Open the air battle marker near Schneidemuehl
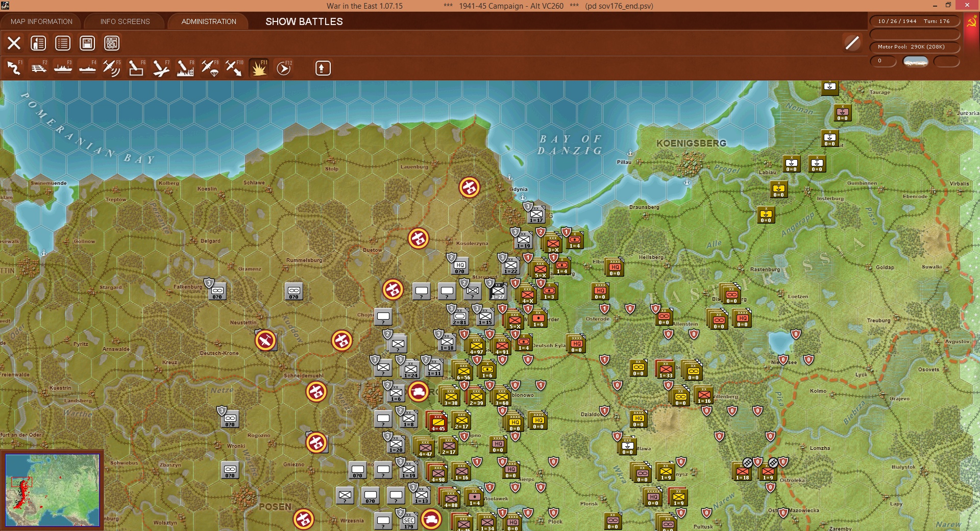Screen dimensions: 980x531 coord(316,392)
